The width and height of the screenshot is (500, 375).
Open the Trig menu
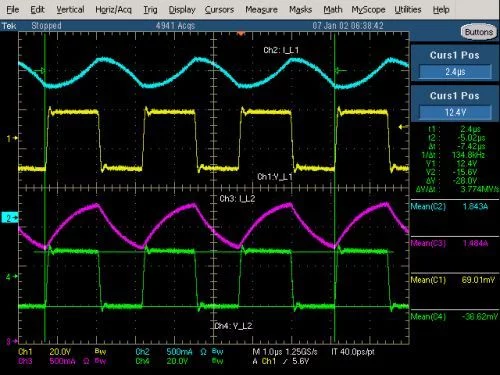click(x=150, y=10)
